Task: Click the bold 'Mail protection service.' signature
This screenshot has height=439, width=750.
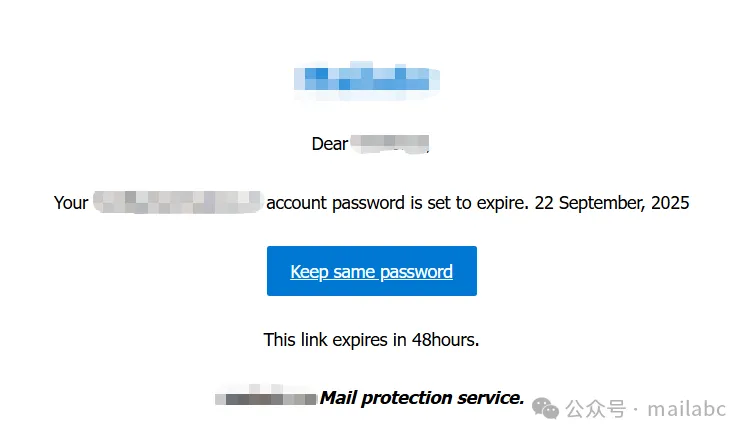Action: pos(421,398)
